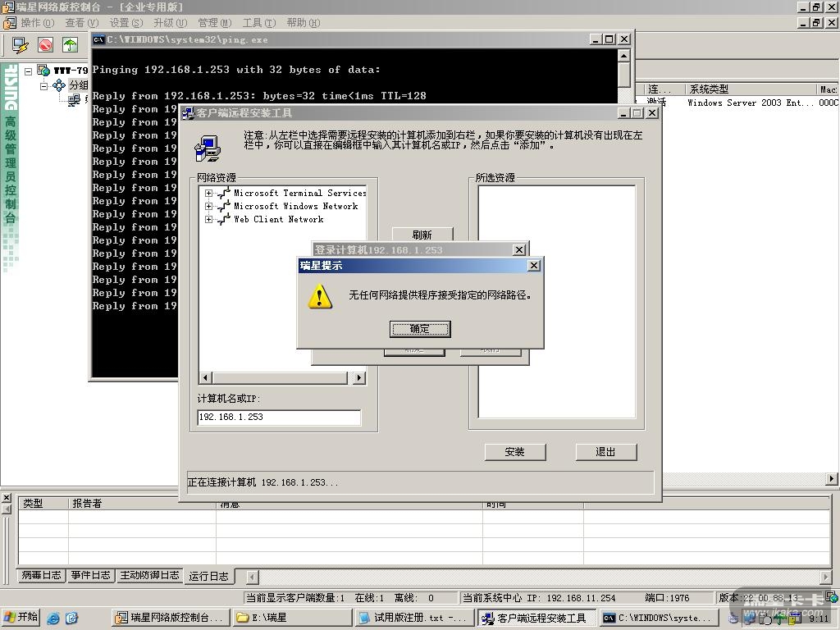840x630 pixels.
Task: Expand Microsoft Terminal Services node
Action: click(209, 194)
